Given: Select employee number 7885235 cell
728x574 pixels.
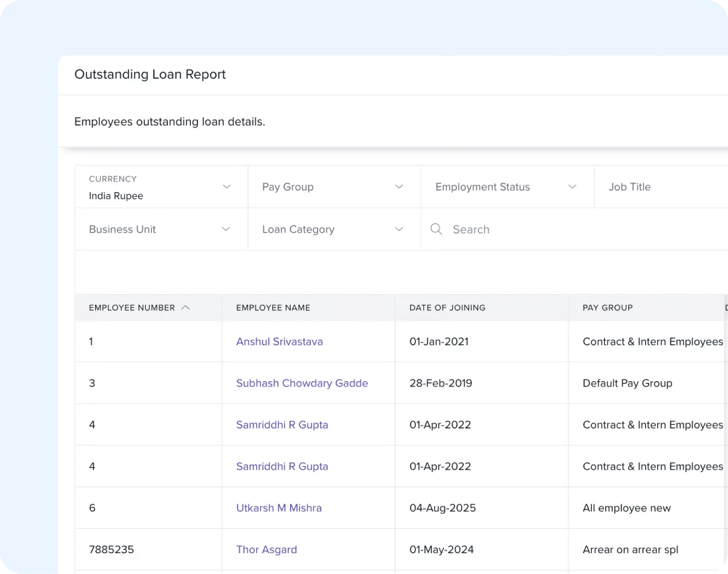Looking at the screenshot, I should [x=148, y=550].
